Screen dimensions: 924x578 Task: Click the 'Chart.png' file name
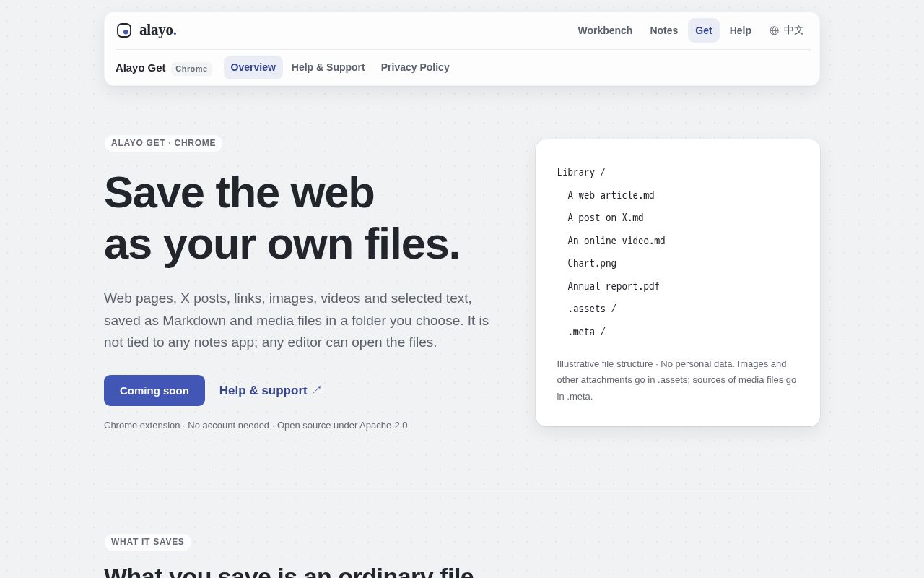[x=592, y=263]
